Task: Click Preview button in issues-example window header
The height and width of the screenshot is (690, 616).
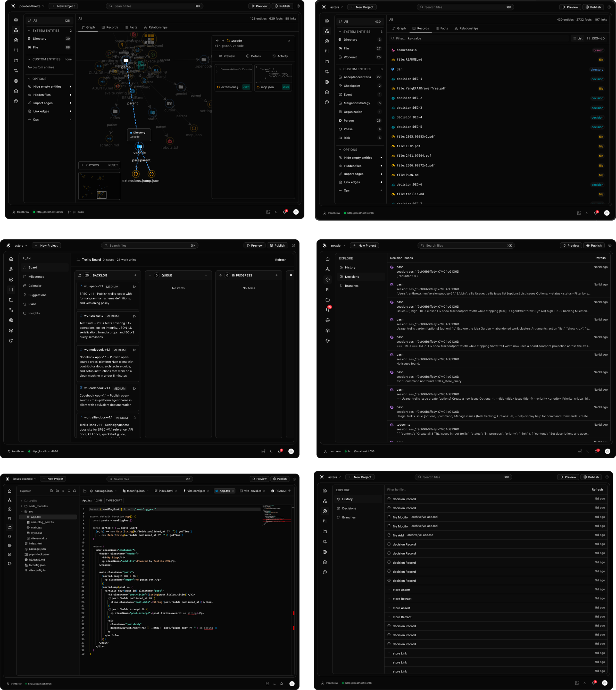Action: click(x=259, y=479)
